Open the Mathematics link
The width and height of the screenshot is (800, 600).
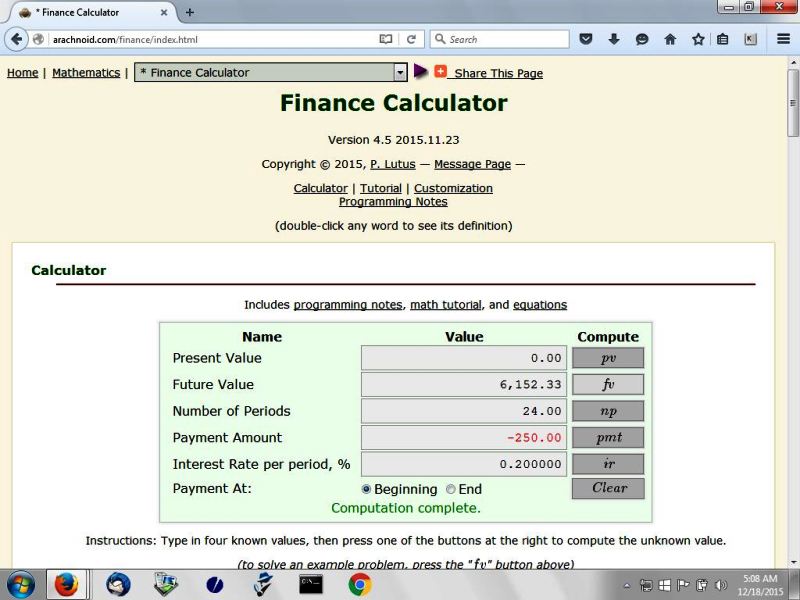tap(86, 72)
